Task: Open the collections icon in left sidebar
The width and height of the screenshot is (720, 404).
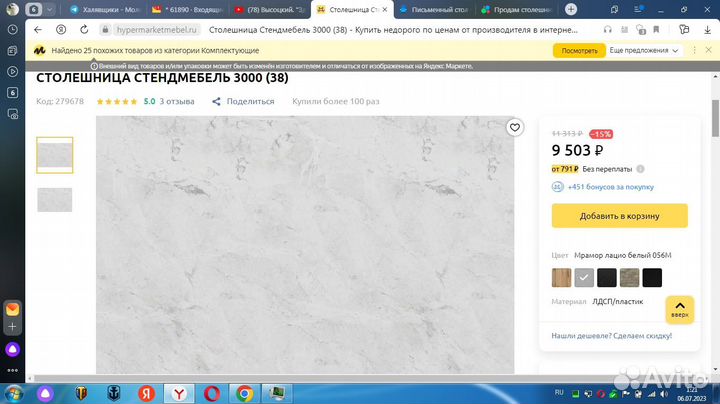Action: coord(12,50)
